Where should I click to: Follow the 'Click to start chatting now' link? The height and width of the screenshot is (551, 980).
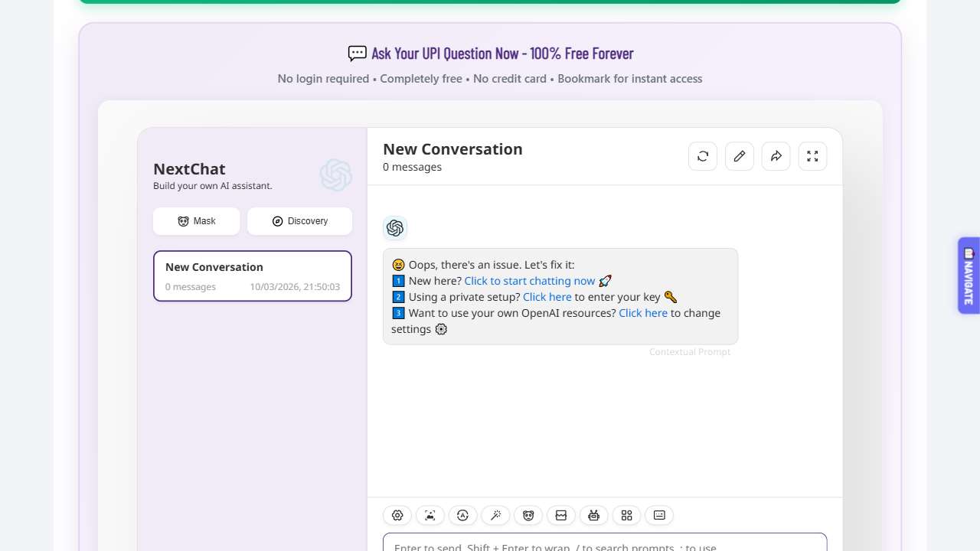[529, 281]
